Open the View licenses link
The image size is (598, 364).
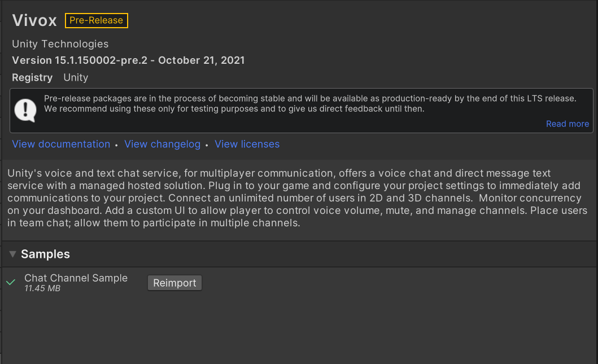(x=247, y=144)
